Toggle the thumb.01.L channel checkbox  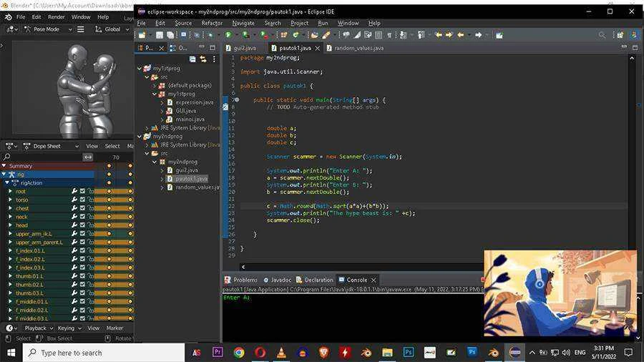[x=82, y=276]
